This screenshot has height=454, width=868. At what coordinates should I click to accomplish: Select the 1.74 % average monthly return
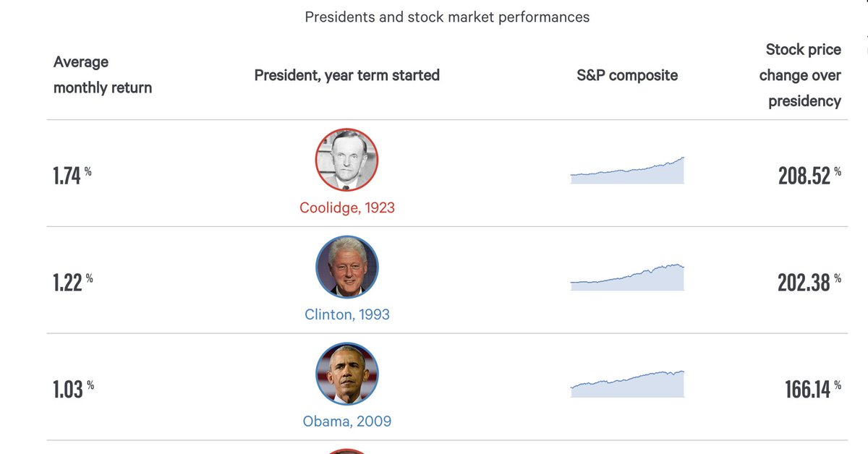click(x=72, y=176)
